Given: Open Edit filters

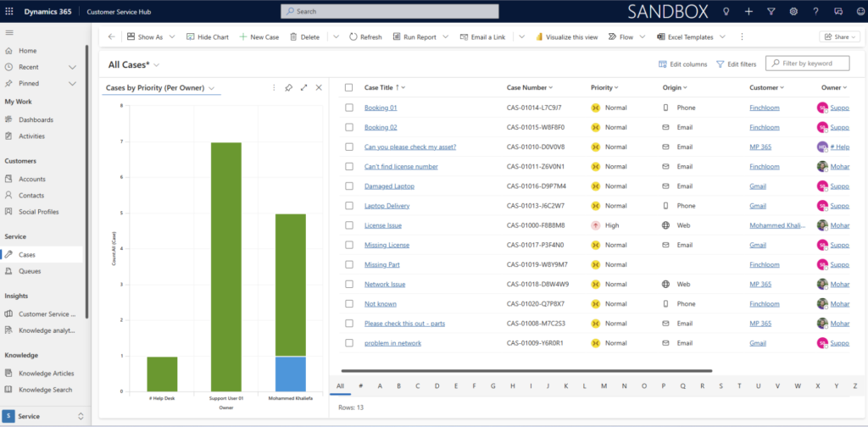Looking at the screenshot, I should tap(737, 64).
